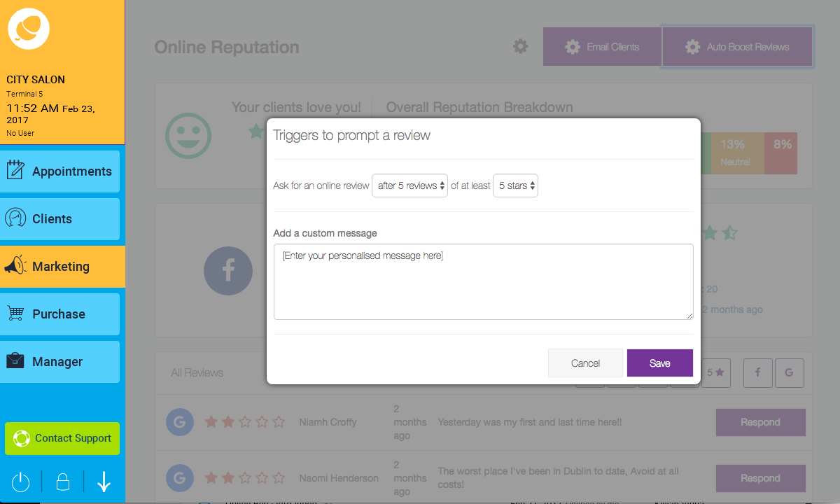Click the power icon at the bottom sidebar
Screen dimensions: 840x504
point(20,482)
